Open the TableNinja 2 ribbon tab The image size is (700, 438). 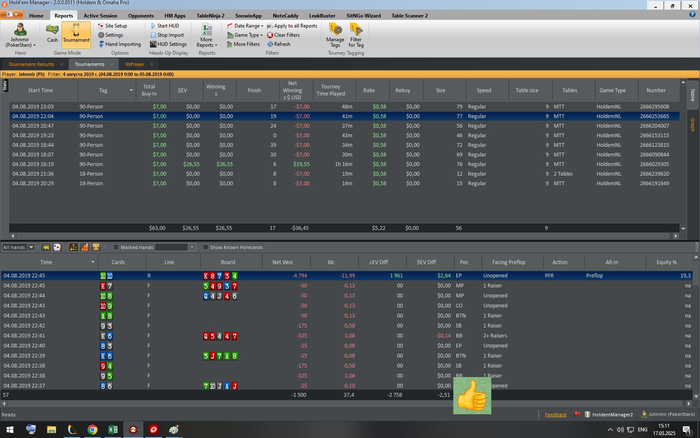(x=210, y=16)
